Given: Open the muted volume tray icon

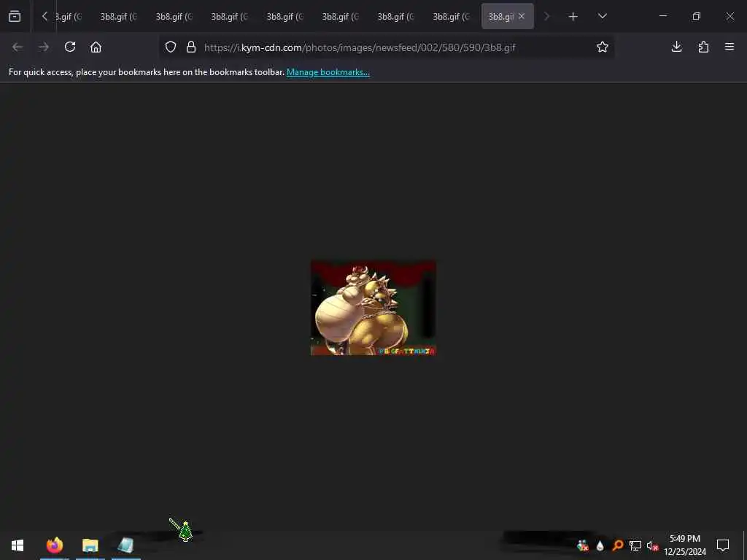Looking at the screenshot, I should pyautogui.click(x=652, y=545).
